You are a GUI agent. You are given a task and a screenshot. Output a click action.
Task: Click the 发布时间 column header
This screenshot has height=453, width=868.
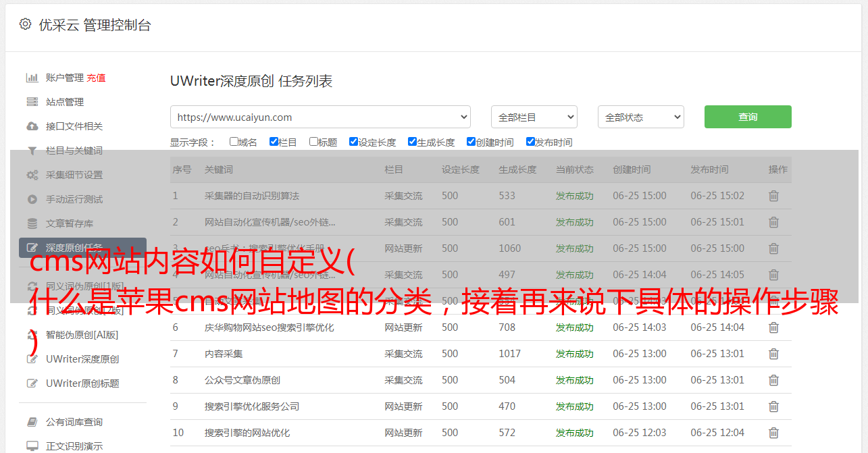pyautogui.click(x=709, y=169)
